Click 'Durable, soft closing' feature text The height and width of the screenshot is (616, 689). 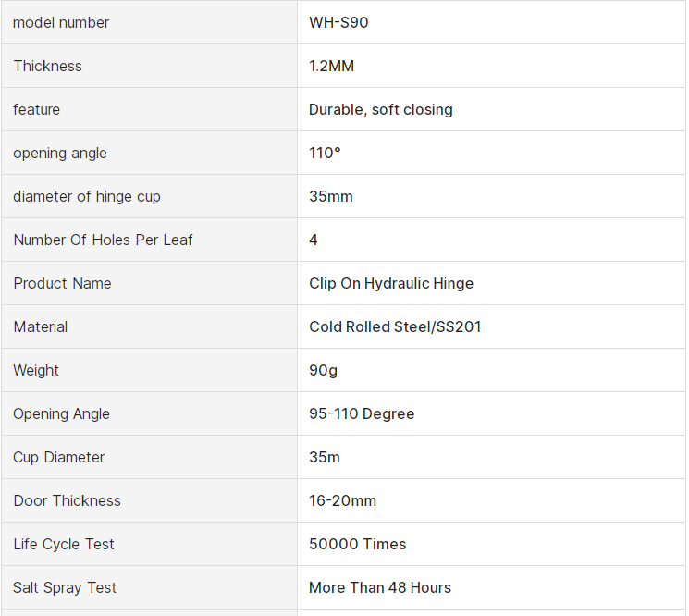click(380, 109)
